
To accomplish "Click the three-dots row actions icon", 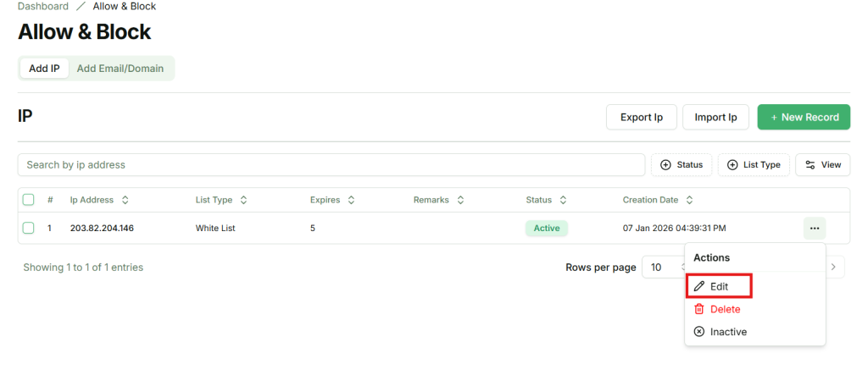I will click(814, 228).
